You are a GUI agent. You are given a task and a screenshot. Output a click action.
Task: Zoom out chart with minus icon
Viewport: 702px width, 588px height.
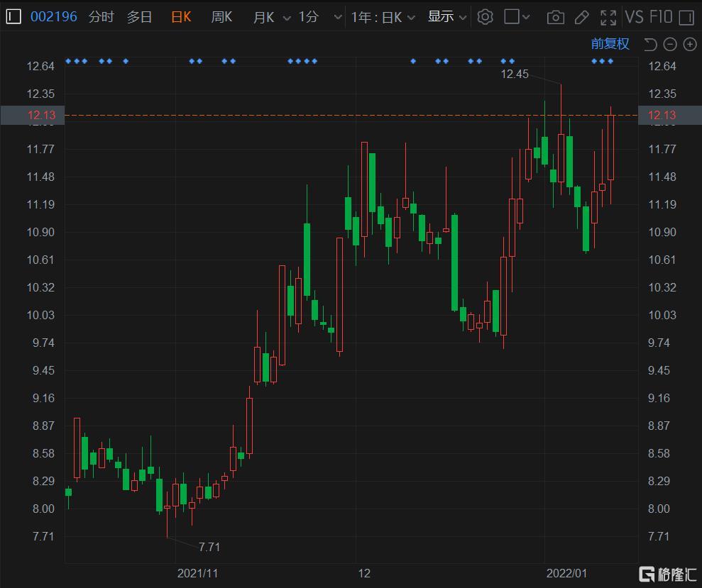(670, 44)
